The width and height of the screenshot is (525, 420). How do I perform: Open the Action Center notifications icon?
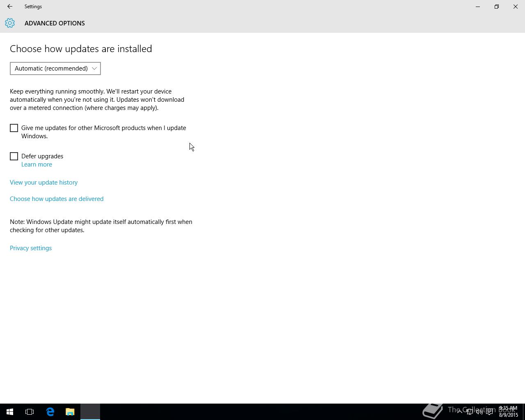tap(489, 412)
